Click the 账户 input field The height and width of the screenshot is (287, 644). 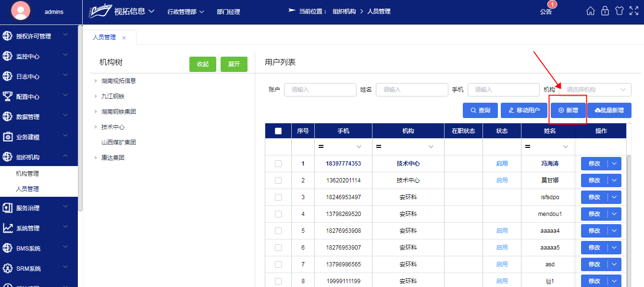pyautogui.click(x=320, y=90)
